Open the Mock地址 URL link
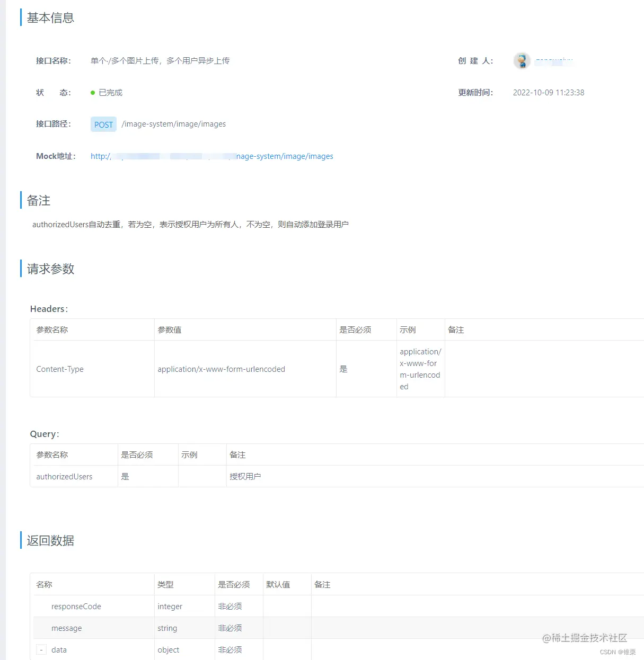 (x=212, y=156)
